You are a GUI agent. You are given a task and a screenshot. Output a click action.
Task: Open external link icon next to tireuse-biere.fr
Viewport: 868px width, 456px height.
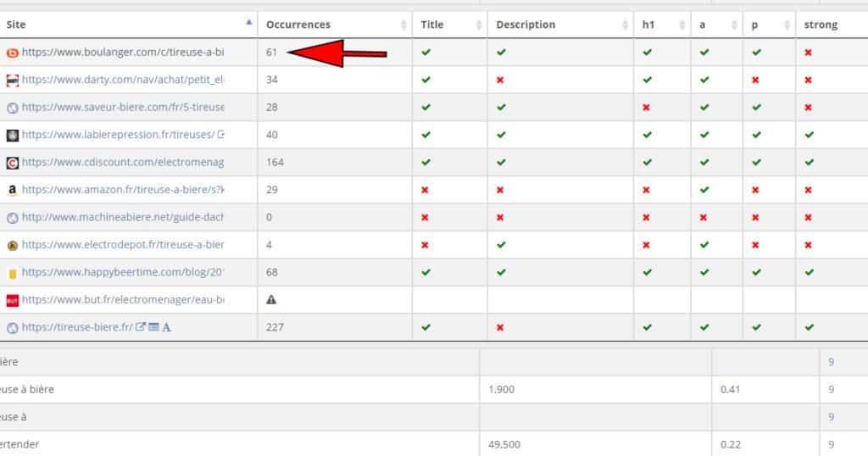click(141, 326)
